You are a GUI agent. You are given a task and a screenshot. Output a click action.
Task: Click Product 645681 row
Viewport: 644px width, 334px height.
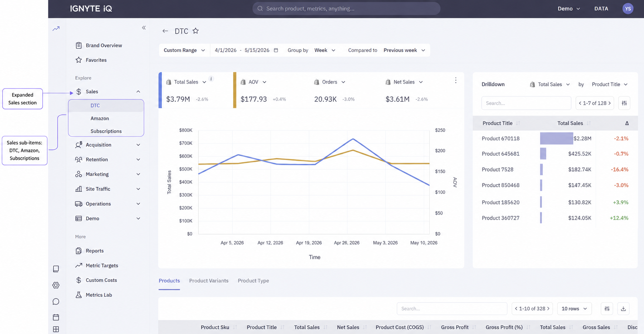(555, 154)
